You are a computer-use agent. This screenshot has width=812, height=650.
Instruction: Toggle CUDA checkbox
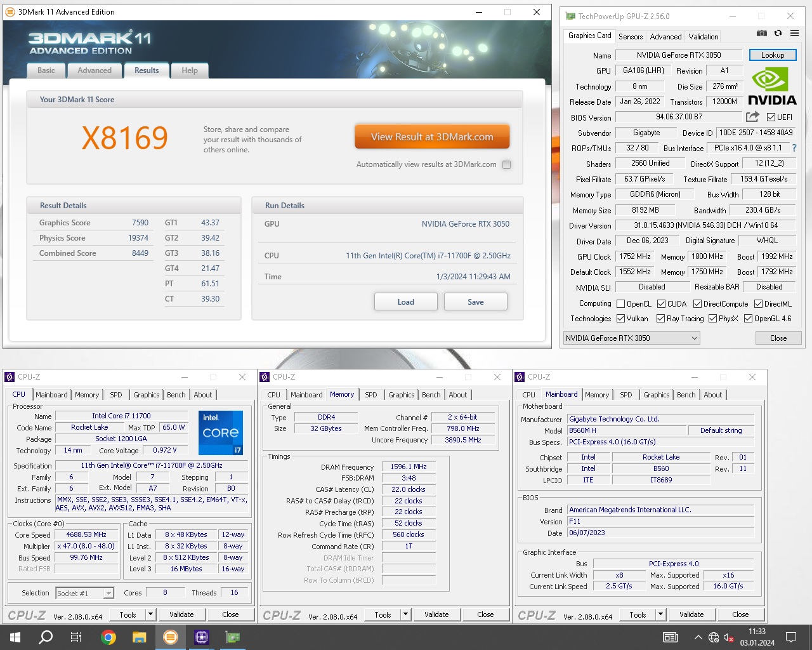661,304
